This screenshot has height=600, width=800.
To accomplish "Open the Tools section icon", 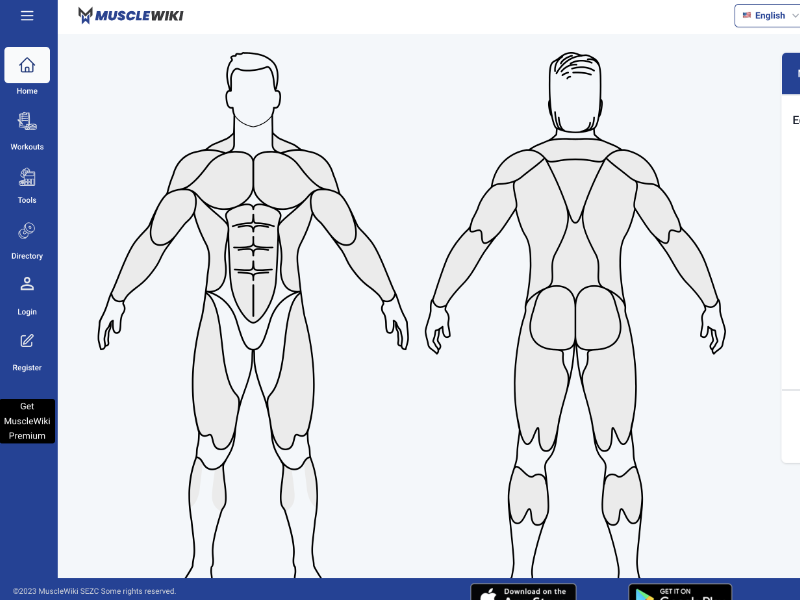I will [27, 177].
